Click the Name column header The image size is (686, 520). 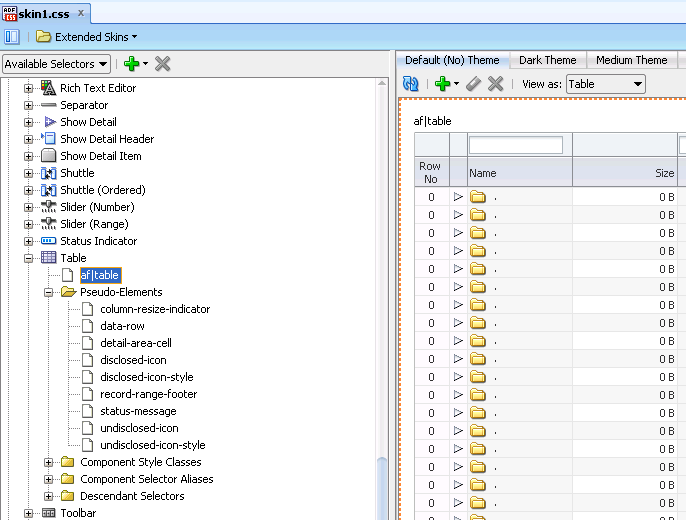pos(520,173)
